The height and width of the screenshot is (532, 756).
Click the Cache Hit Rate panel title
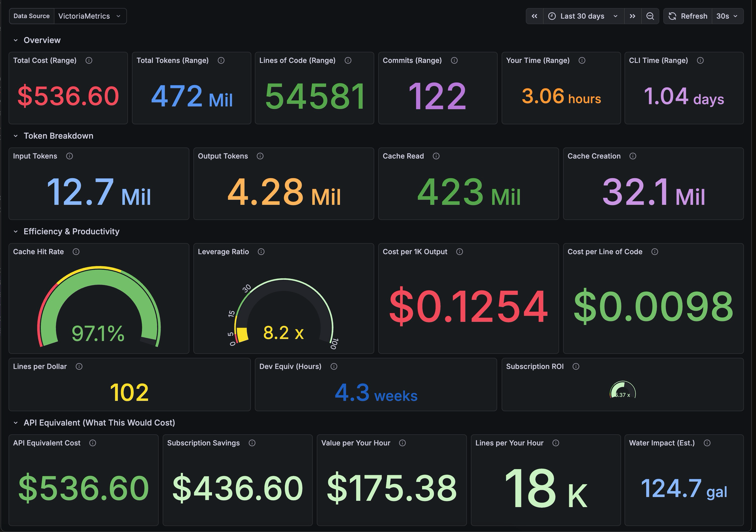pyautogui.click(x=38, y=252)
